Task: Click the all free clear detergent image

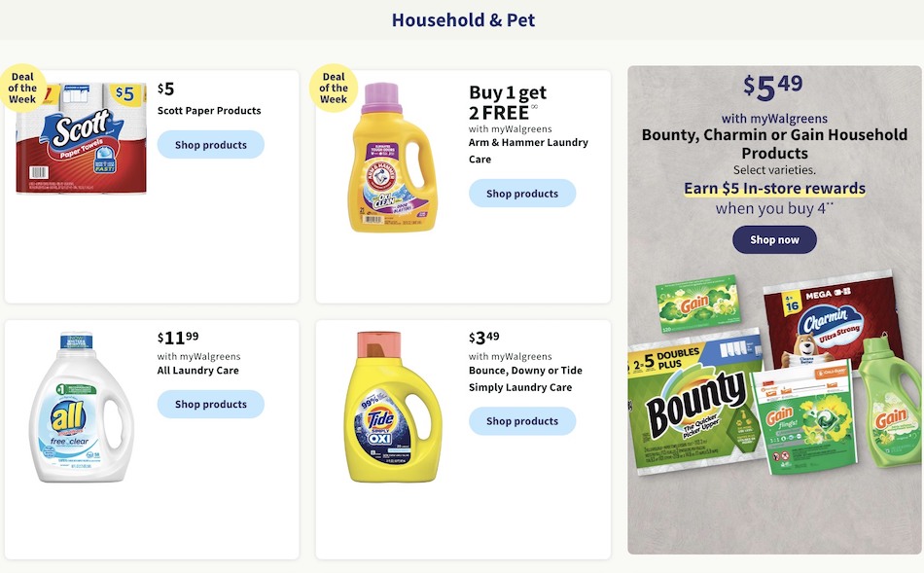Action: (x=81, y=409)
